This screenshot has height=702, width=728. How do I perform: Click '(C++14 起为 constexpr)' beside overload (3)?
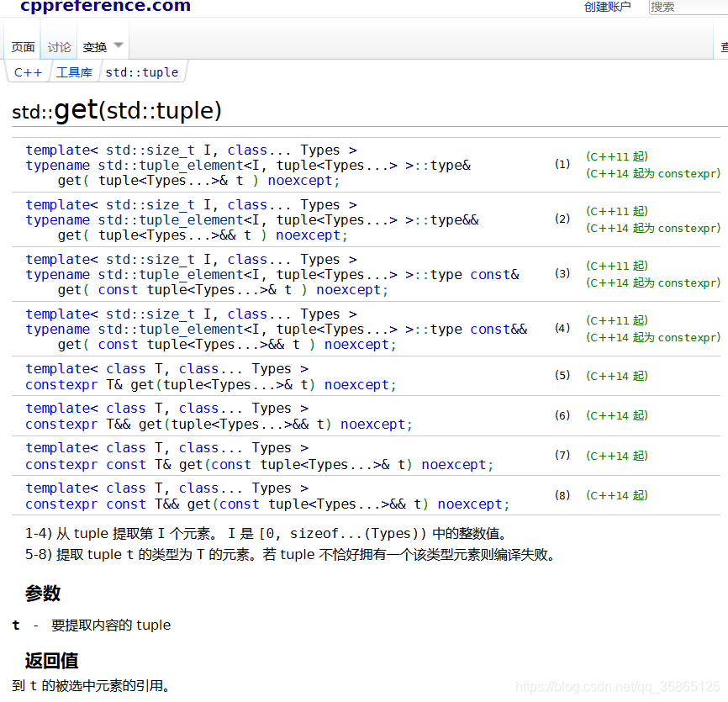(653, 282)
